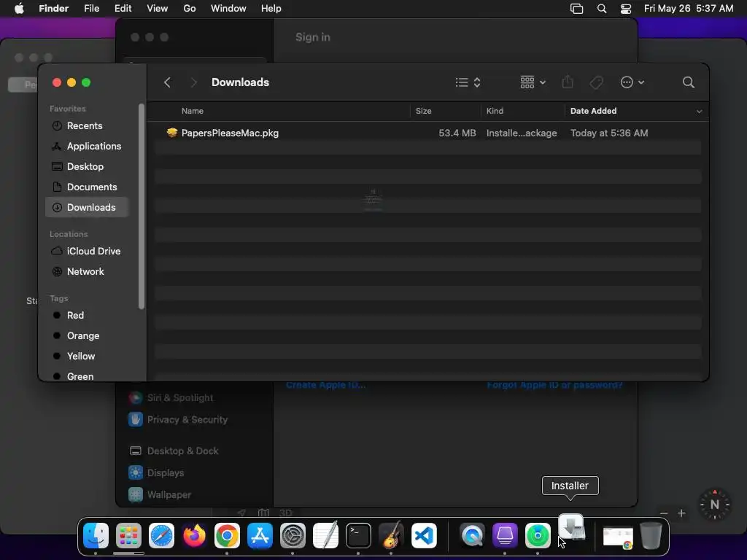Open Control Center in menu bar
The width and height of the screenshot is (747, 560).
pos(625,9)
